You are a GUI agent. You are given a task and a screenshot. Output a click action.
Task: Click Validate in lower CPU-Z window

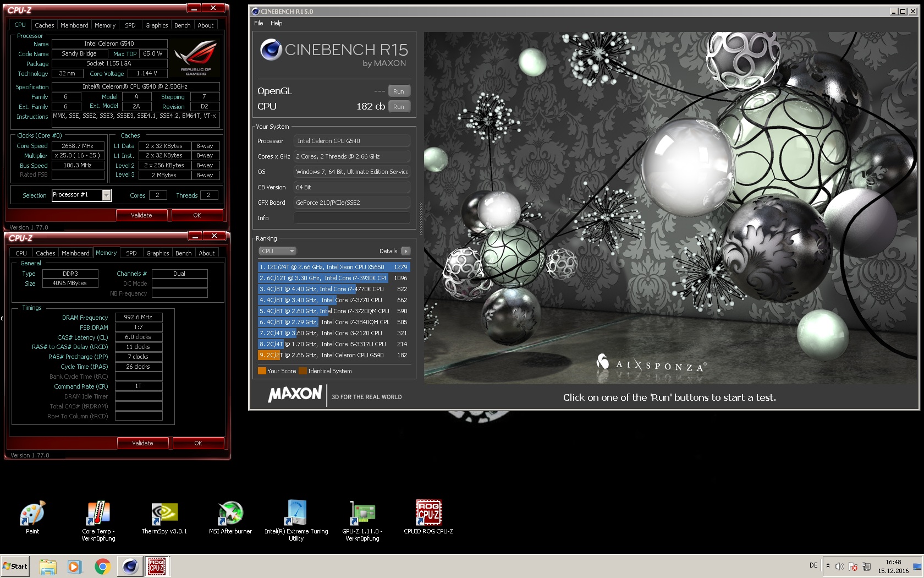pyautogui.click(x=142, y=443)
